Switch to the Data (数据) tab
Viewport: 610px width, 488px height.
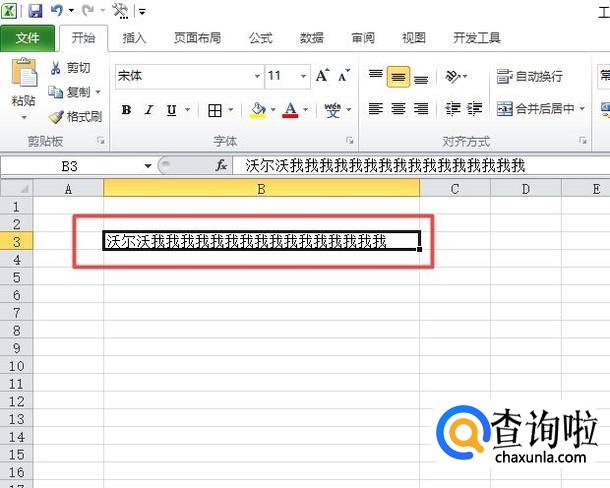pyautogui.click(x=311, y=38)
